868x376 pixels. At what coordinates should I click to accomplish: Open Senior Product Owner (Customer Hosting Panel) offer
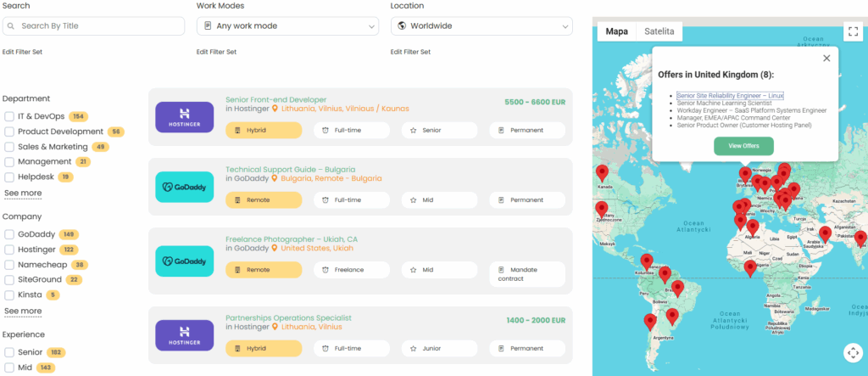pyautogui.click(x=744, y=126)
